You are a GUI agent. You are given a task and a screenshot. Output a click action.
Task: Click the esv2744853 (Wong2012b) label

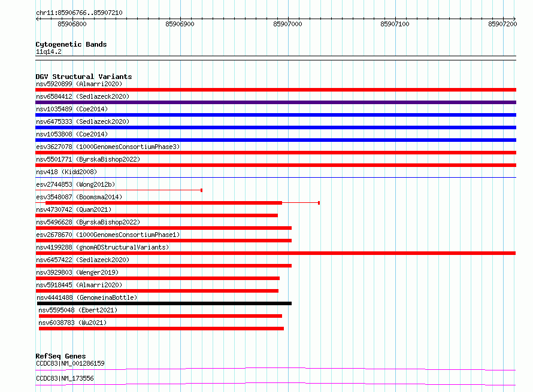pyautogui.click(x=75, y=184)
